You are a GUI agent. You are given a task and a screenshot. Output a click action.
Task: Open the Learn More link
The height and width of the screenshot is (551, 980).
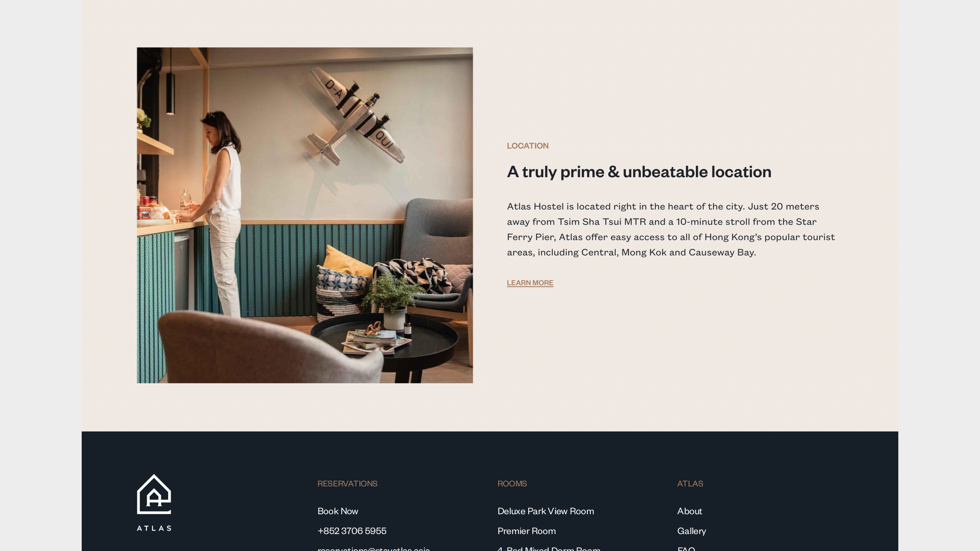coord(530,283)
